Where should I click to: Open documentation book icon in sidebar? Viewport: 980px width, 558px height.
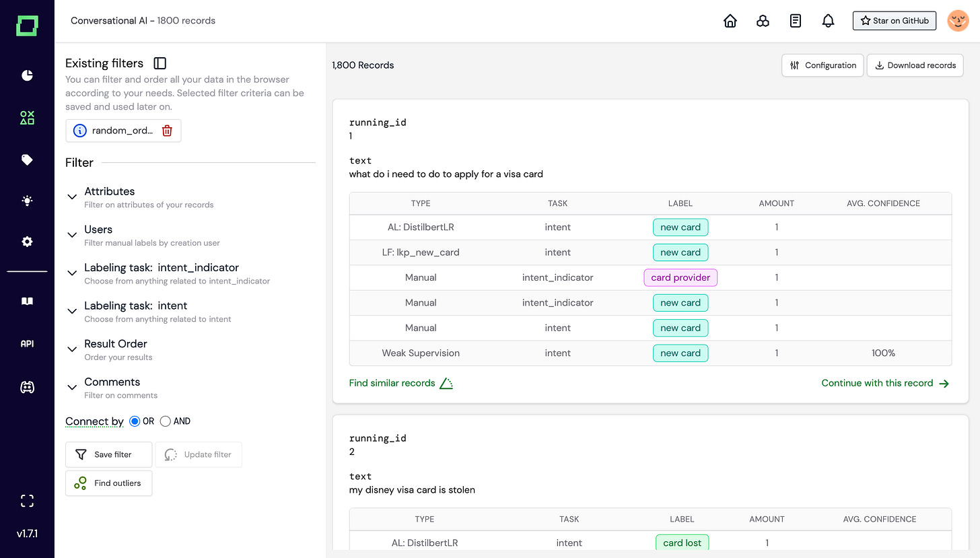27,302
